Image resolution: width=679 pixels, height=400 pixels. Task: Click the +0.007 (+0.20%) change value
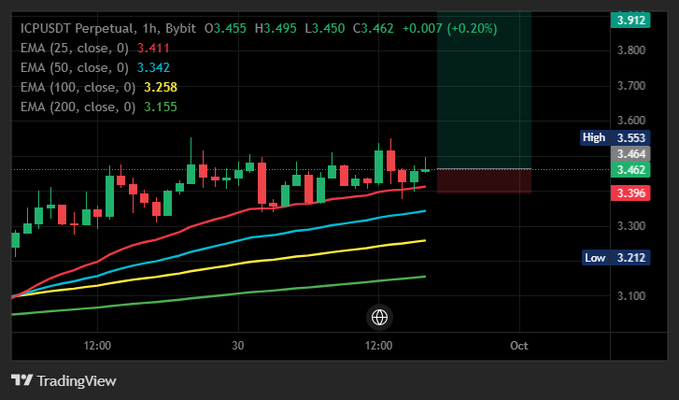pyautogui.click(x=449, y=29)
